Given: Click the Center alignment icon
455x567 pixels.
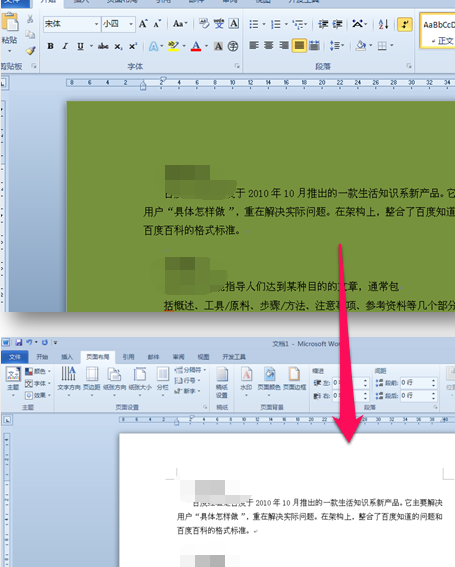Looking at the screenshot, I should point(269,46).
